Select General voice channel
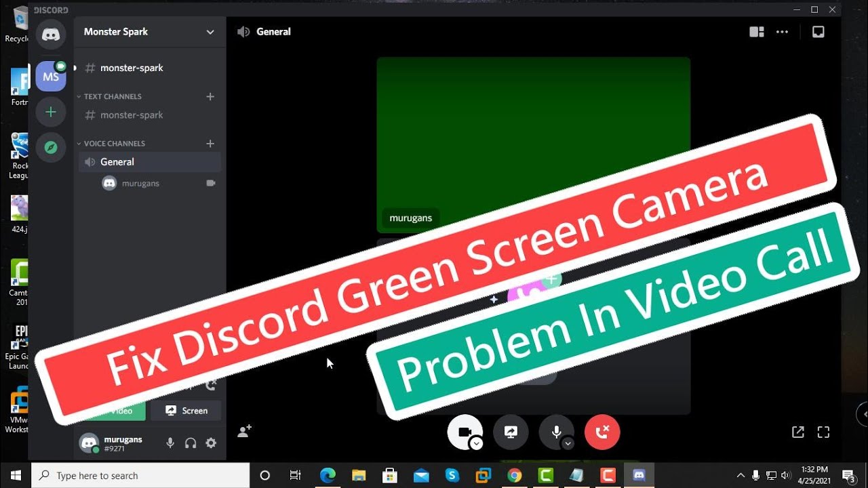This screenshot has height=488, width=868. coord(149,162)
